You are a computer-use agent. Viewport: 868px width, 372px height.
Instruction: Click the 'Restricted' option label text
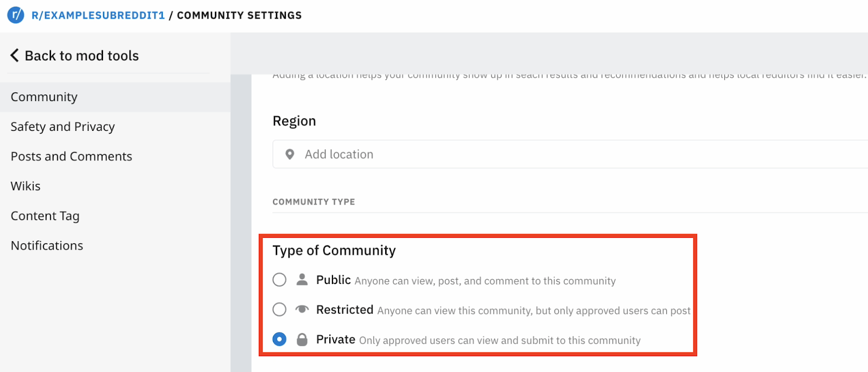(345, 310)
